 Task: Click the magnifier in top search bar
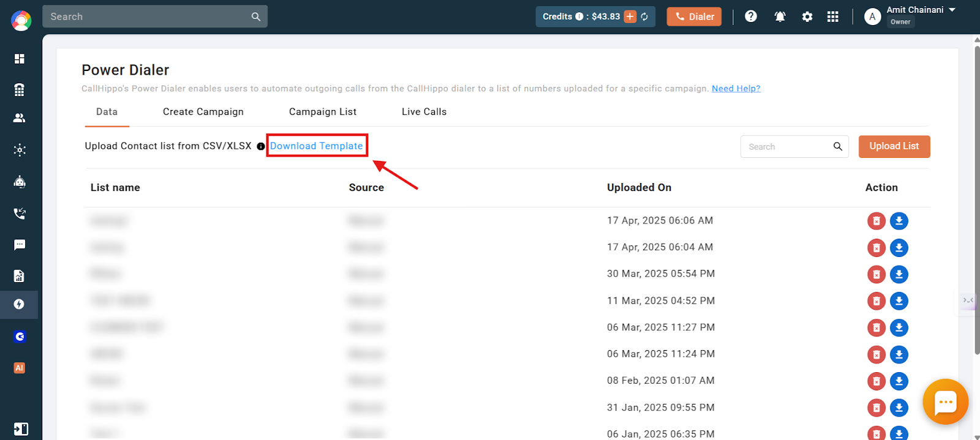(256, 17)
